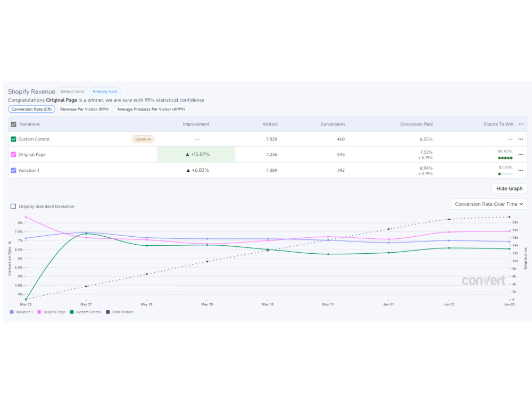
Task: Open the three-dot menu in table header
Action: coord(521,124)
